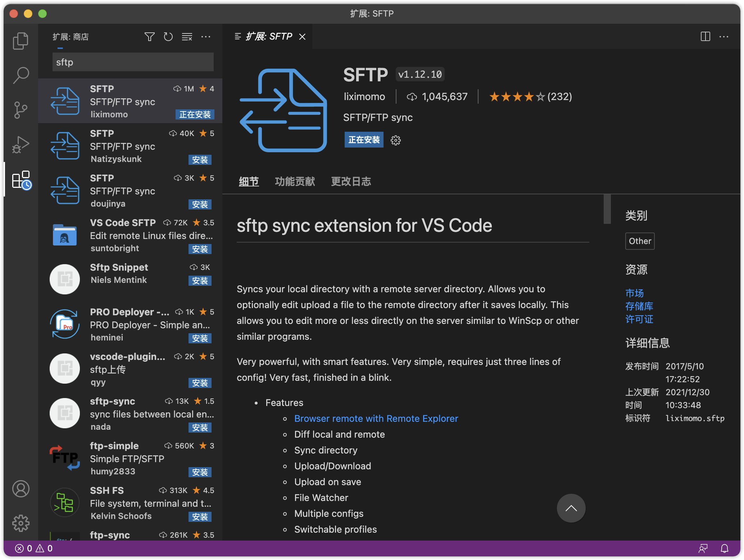Screen dimensions: 744x560
Task: Select the Extensions view icon
Action: point(21,180)
